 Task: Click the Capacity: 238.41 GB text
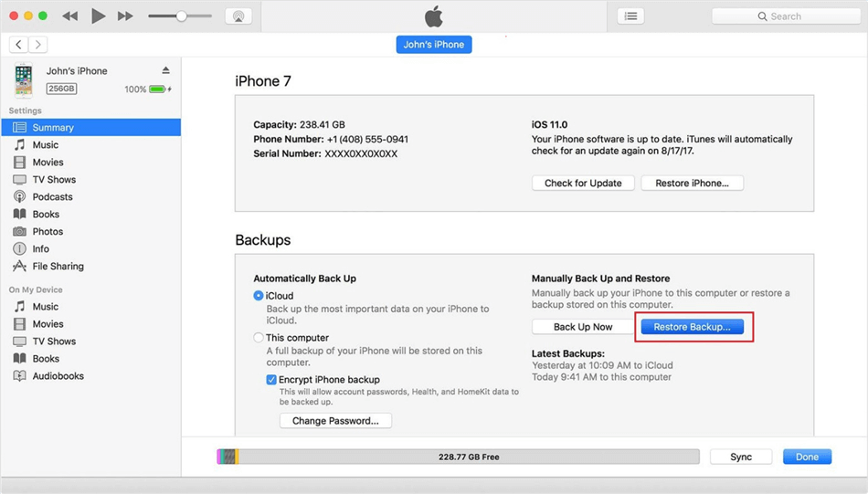coord(299,125)
